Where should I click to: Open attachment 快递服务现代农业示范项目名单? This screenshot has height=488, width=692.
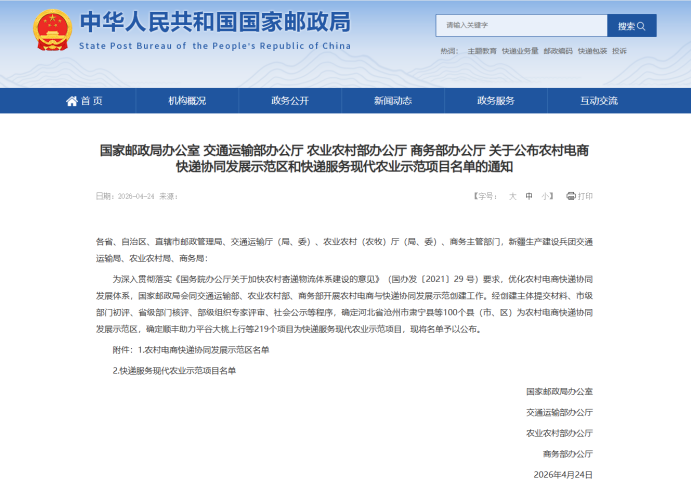click(178, 370)
